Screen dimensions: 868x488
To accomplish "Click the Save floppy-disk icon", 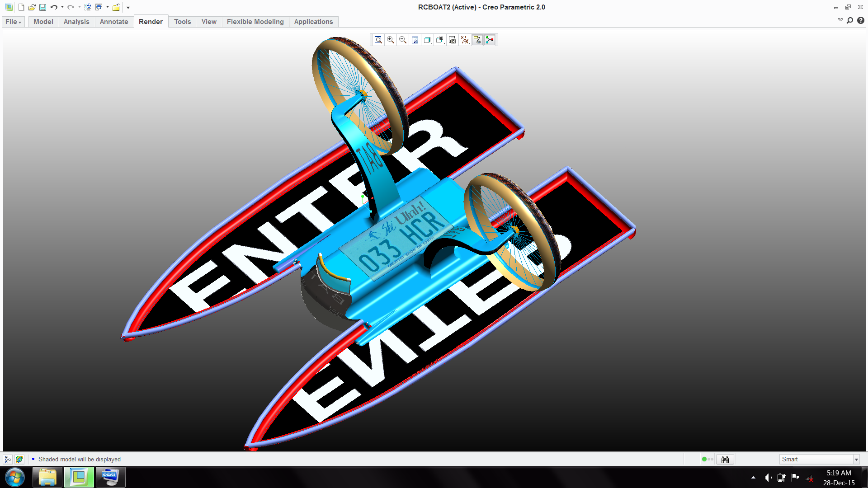I will (42, 7).
